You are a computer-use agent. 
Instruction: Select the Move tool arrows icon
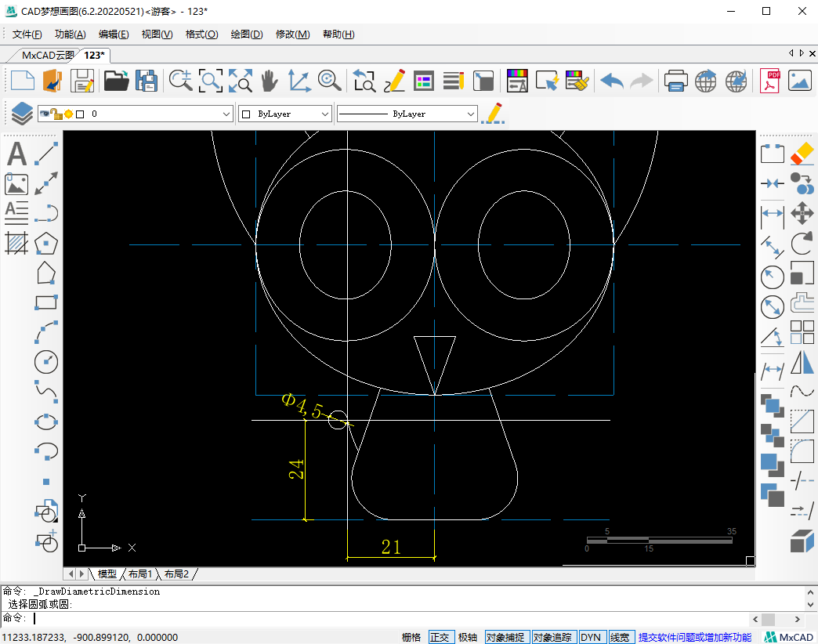[802, 213]
